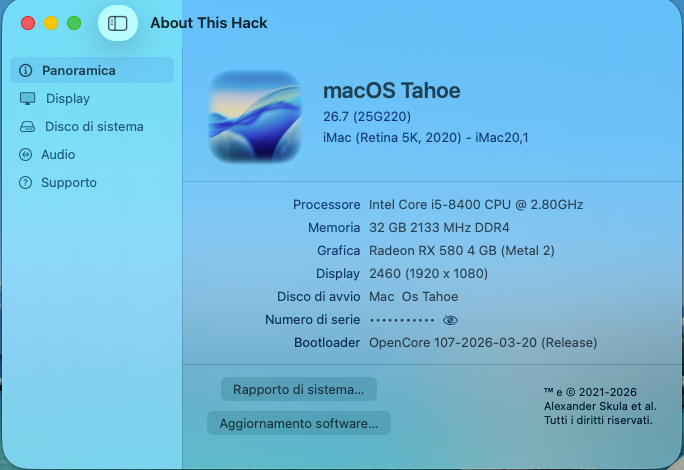Open Aggiornamento software

pos(299,423)
